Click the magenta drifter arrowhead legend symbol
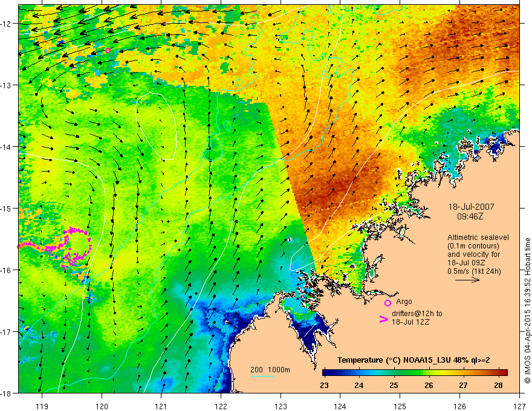Viewport: 532px width, 411px height. click(383, 319)
